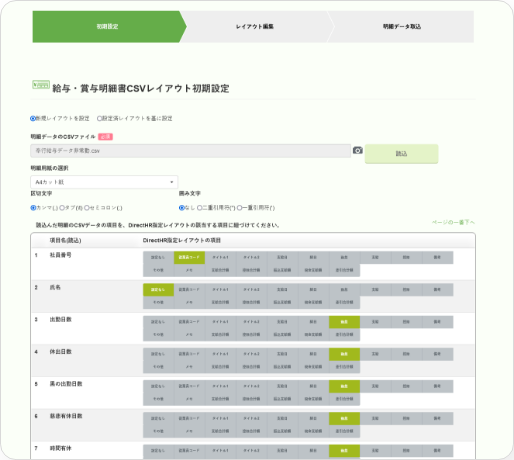Assign メモ to the 休出日数 row
The image size is (514, 460).
point(189,367)
